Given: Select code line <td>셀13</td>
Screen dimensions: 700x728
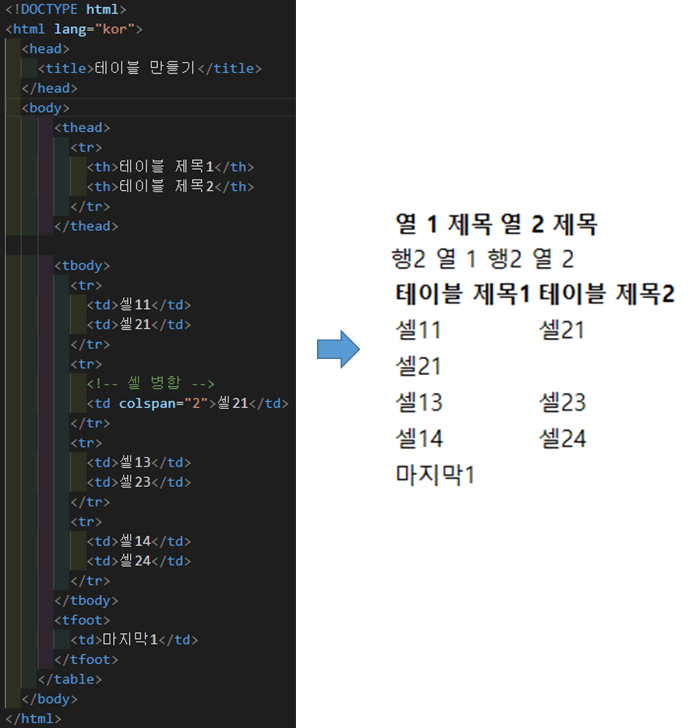Looking at the screenshot, I should tap(139, 463).
